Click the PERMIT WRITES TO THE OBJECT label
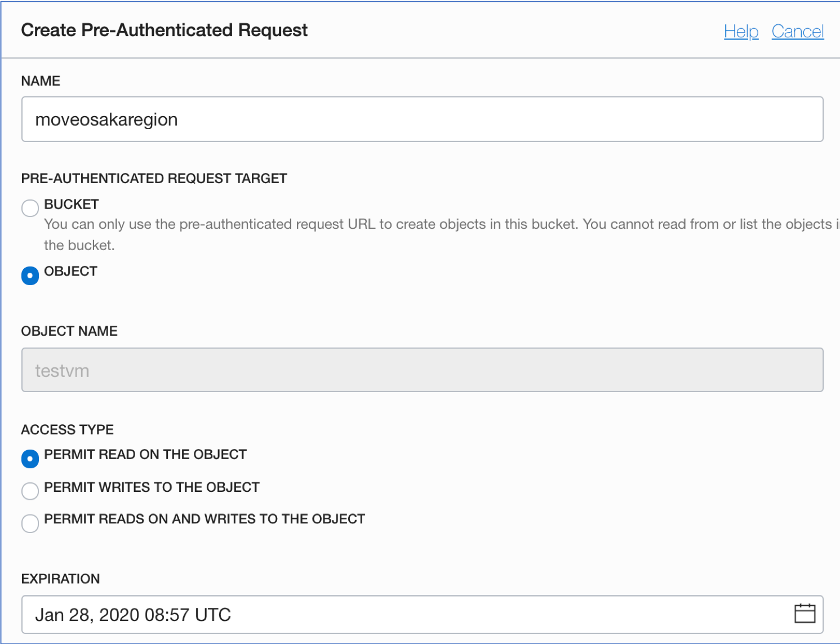This screenshot has height=644, width=840. click(x=152, y=487)
